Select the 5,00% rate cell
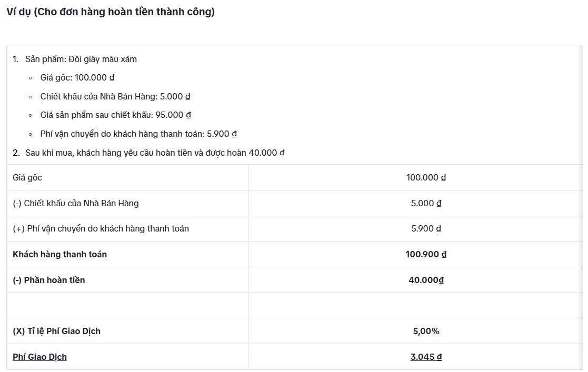The height and width of the screenshot is (372, 588). (x=426, y=331)
